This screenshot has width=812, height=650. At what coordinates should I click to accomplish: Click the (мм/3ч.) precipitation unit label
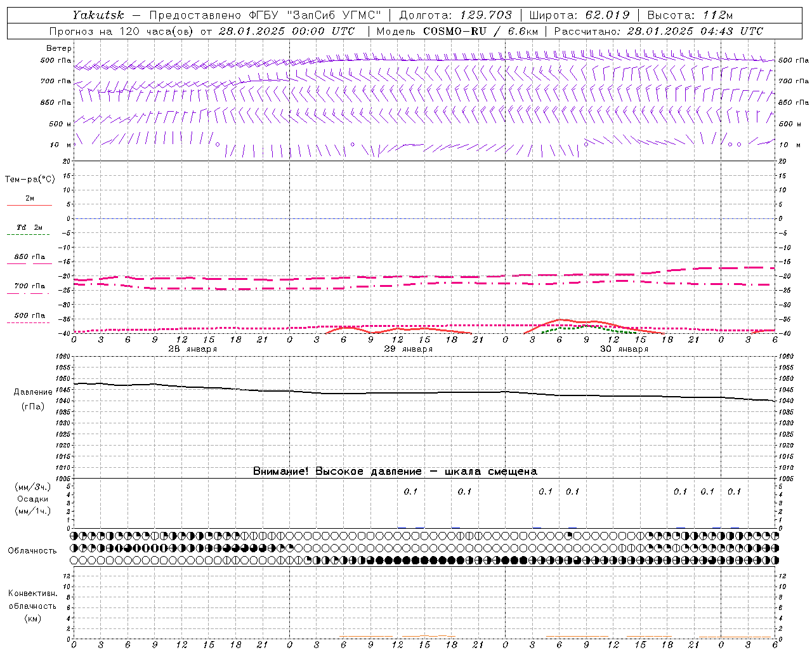32,487
